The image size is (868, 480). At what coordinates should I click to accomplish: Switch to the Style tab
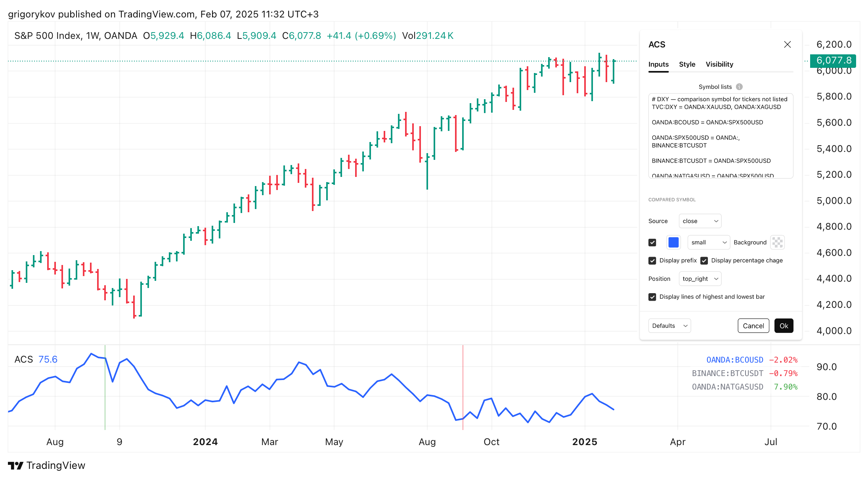687,64
